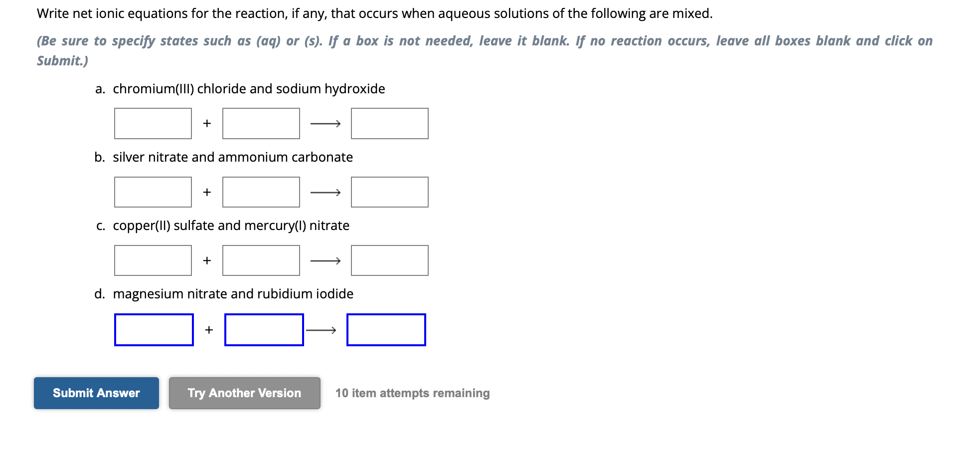Click the Submit Answer button
Screen dimensions: 980x465
(x=96, y=393)
